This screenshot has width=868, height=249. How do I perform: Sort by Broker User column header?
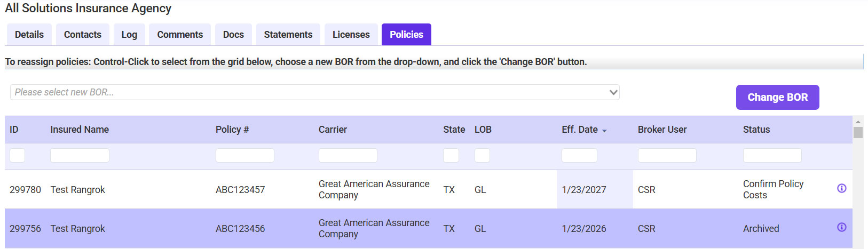click(x=662, y=130)
